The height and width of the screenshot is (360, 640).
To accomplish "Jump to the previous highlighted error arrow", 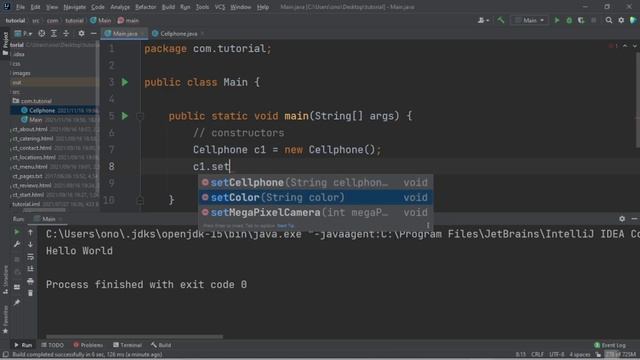I will pos(625,46).
